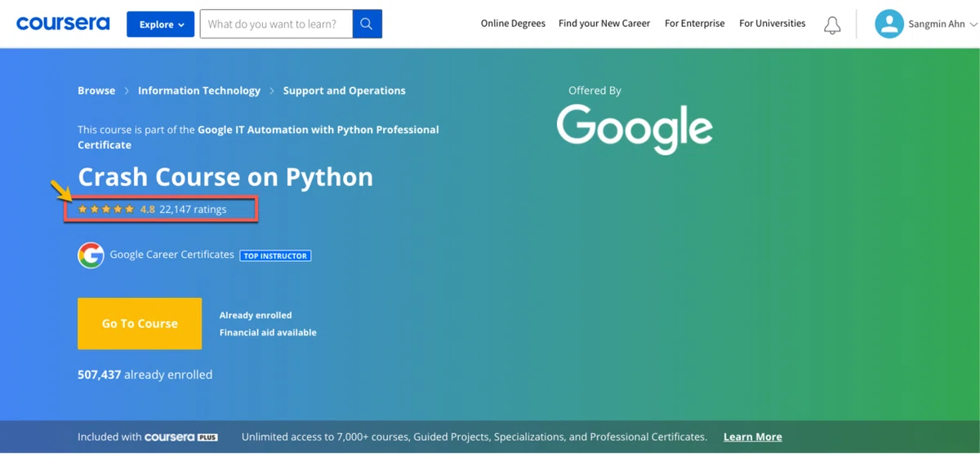Click the Crash Course on Python title
This screenshot has height=457, width=980.
(x=225, y=177)
